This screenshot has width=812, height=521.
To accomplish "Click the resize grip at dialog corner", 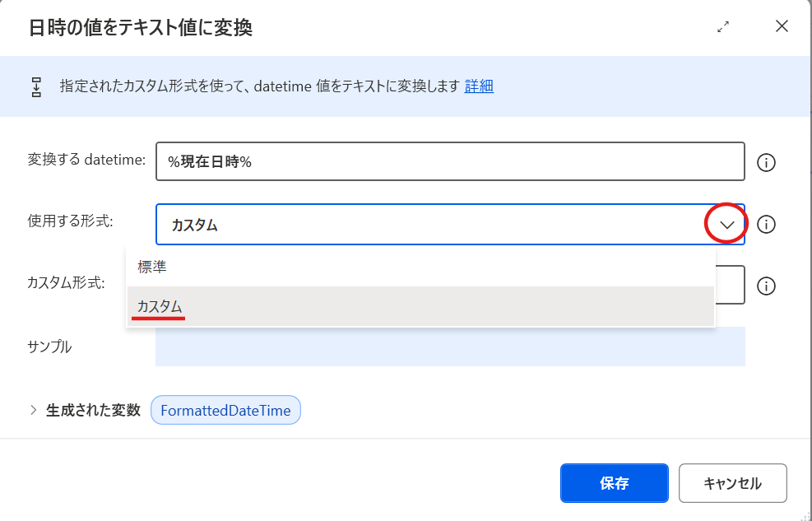I will click(805, 515).
